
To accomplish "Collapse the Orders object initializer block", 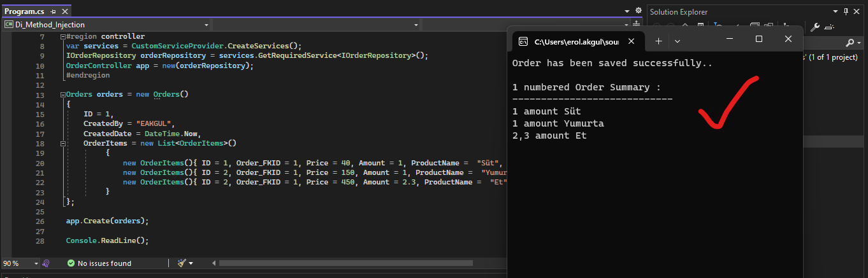I will pos(62,94).
